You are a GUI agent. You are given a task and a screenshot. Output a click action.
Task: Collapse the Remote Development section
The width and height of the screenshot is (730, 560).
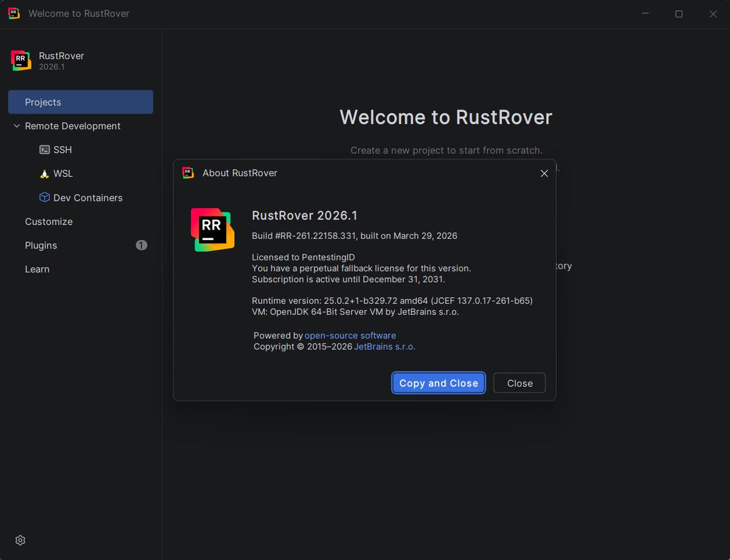pos(16,126)
